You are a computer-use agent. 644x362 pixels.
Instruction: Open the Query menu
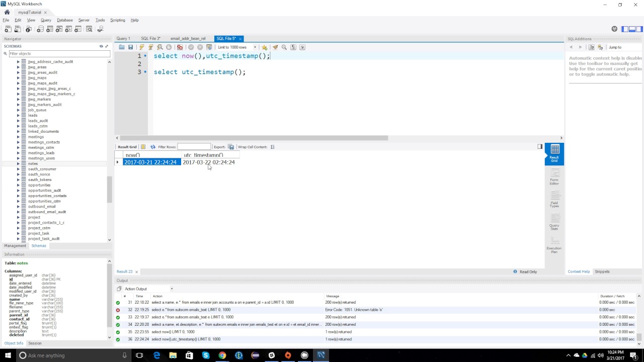(46, 20)
